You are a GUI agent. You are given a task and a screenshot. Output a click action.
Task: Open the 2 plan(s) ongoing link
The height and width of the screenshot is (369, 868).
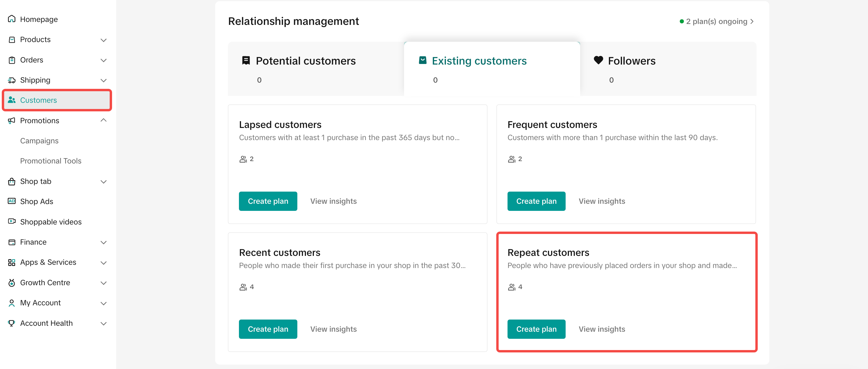[717, 22]
